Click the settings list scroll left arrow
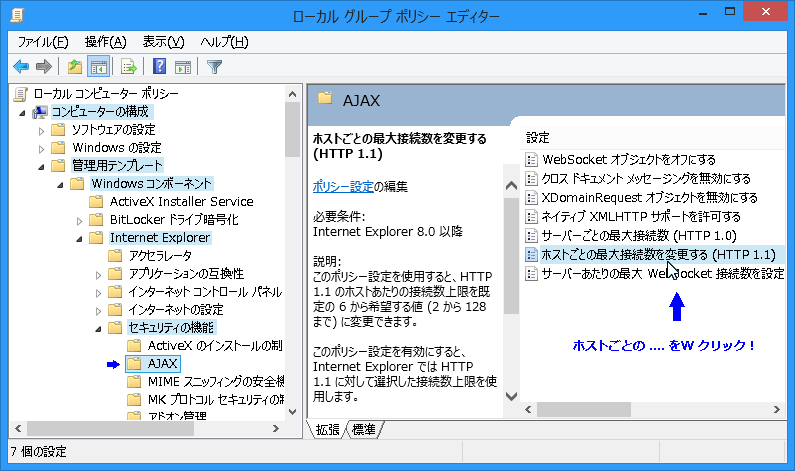The image size is (795, 471). (x=528, y=409)
